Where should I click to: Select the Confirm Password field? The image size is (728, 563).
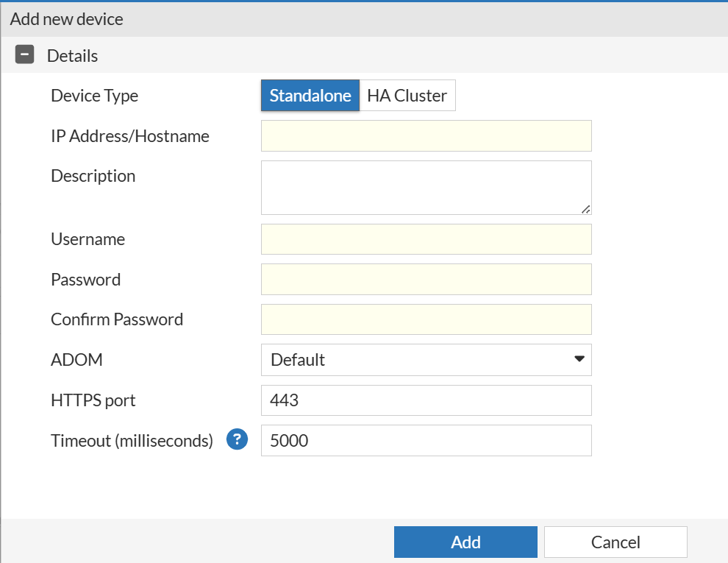426,319
